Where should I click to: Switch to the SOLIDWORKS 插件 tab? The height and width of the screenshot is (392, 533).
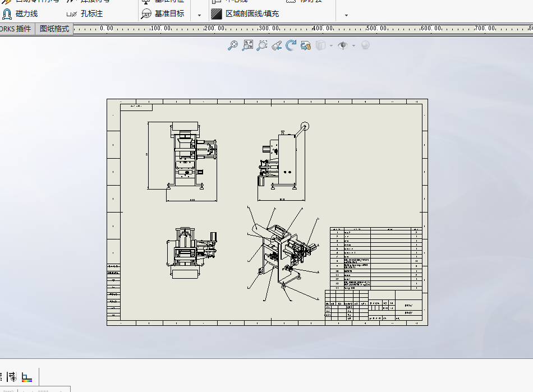point(16,29)
